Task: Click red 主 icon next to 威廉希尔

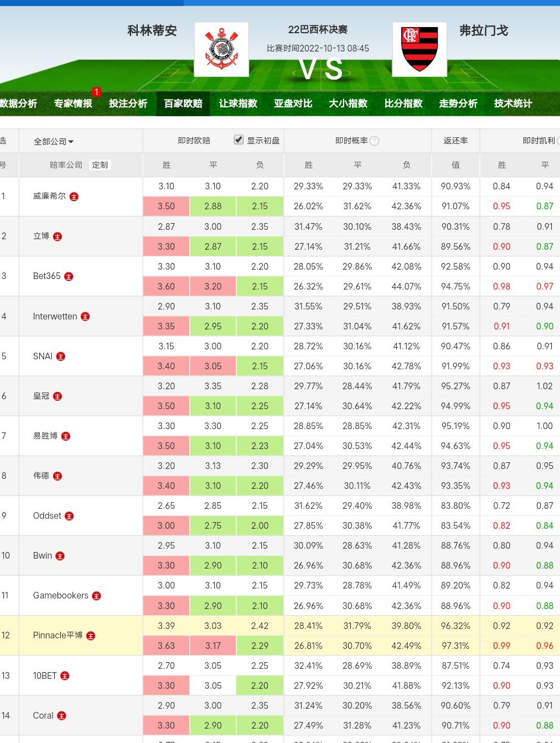Action: tap(74, 197)
